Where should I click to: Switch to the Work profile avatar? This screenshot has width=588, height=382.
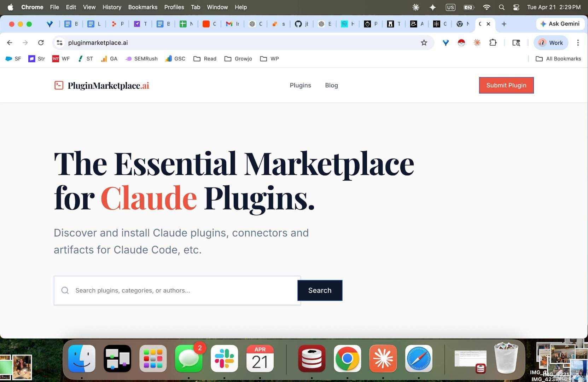tap(551, 42)
